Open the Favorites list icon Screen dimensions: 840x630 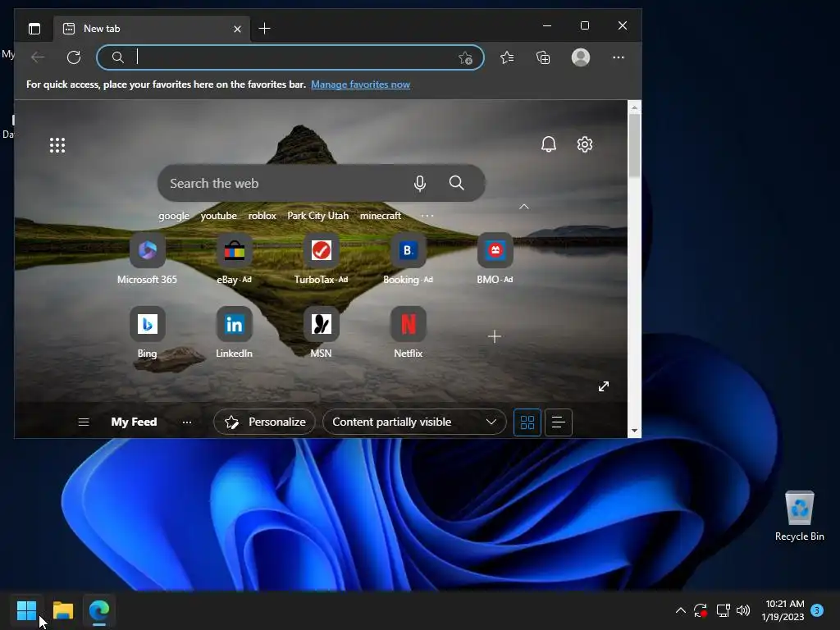pos(507,57)
